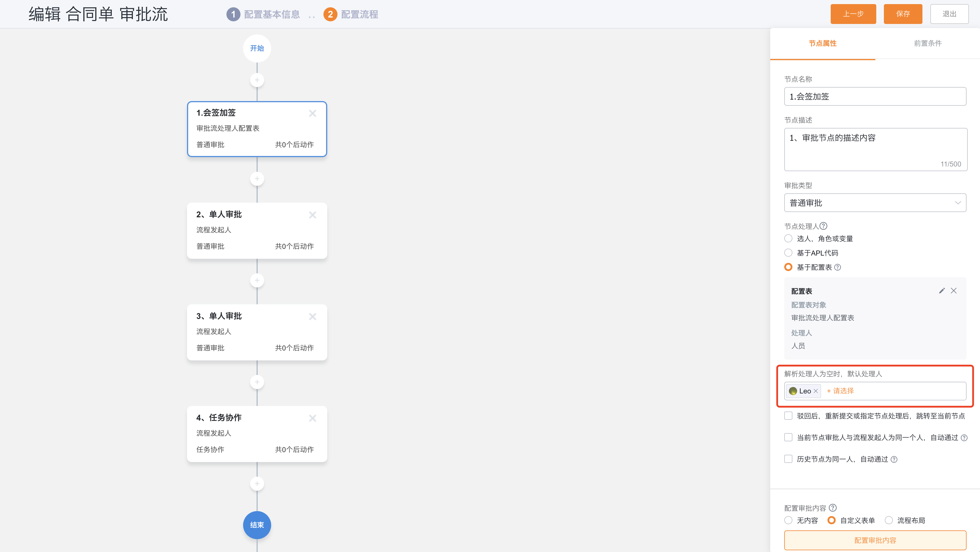Open the 审批类型 dropdown showing 普通审批
The width and height of the screenshot is (980, 552).
point(875,203)
